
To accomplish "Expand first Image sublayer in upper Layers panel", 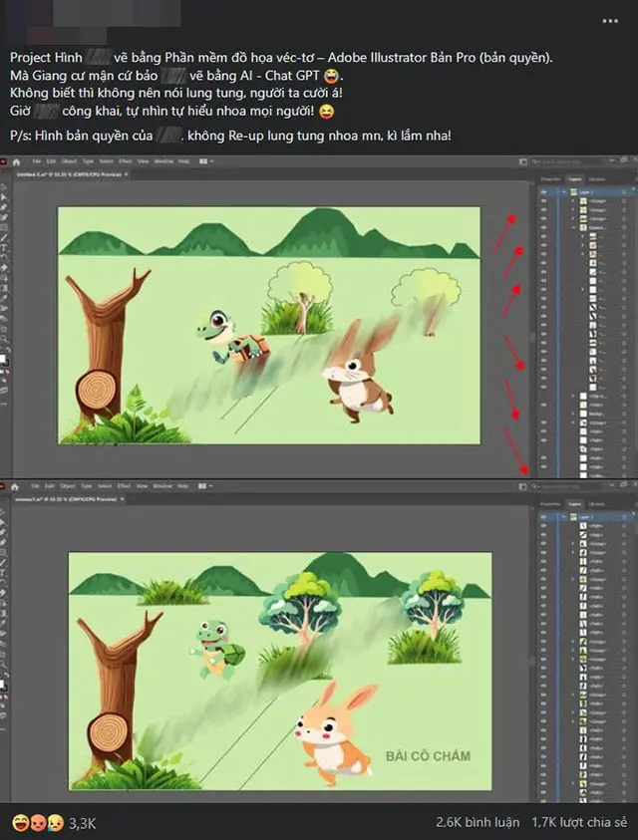I will pos(573,201).
